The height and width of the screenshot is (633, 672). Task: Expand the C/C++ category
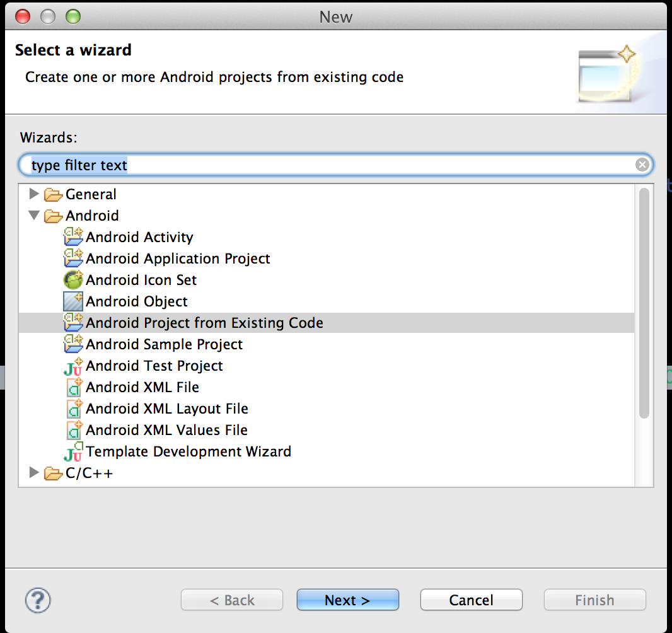pos(34,472)
